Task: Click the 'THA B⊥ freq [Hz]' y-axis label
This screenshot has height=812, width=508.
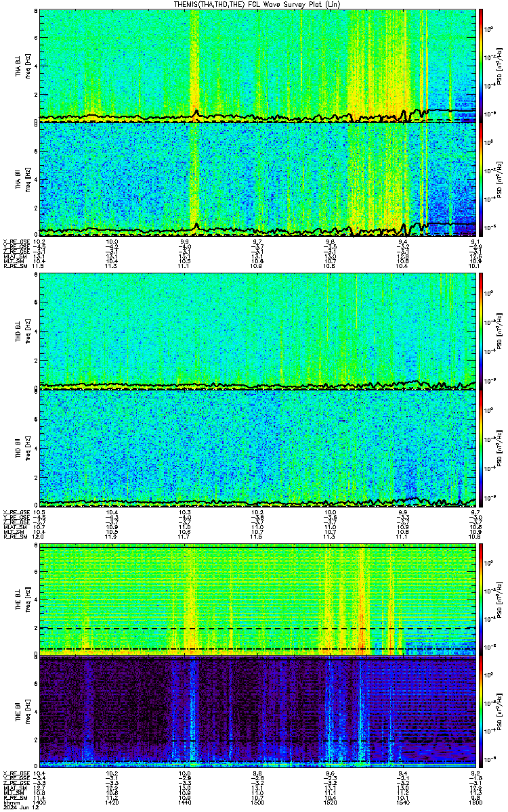Action: 22,65
